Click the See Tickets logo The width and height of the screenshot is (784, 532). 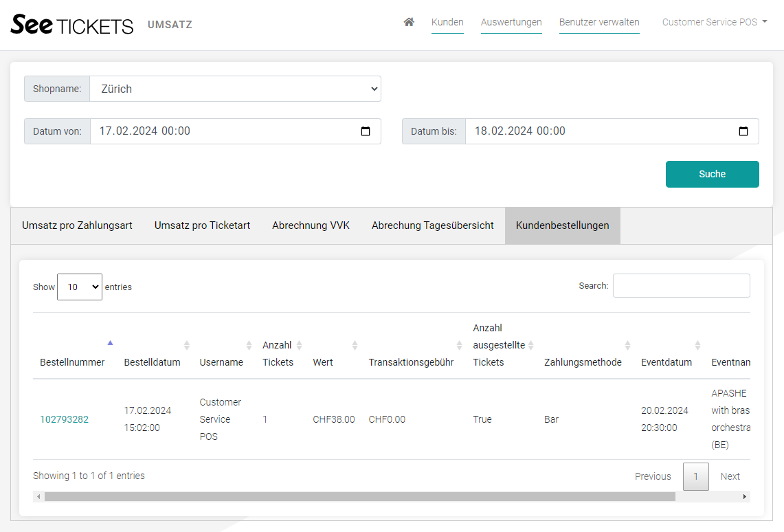pos(72,25)
